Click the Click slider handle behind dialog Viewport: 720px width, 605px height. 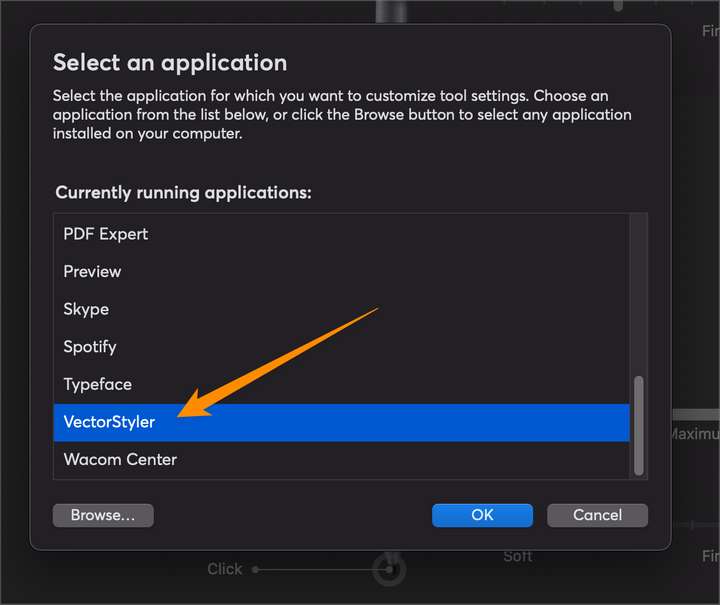click(389, 570)
